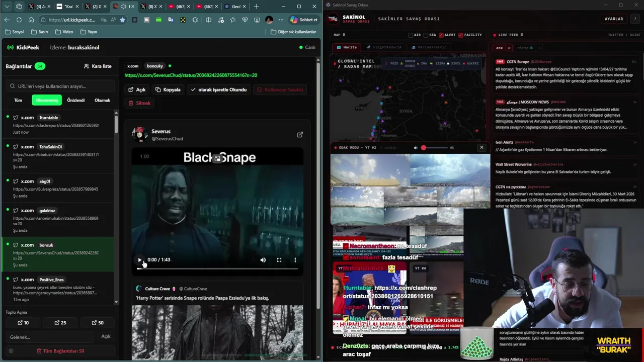Click the Açık open-link button
This screenshot has height=362, width=644.
137,89
